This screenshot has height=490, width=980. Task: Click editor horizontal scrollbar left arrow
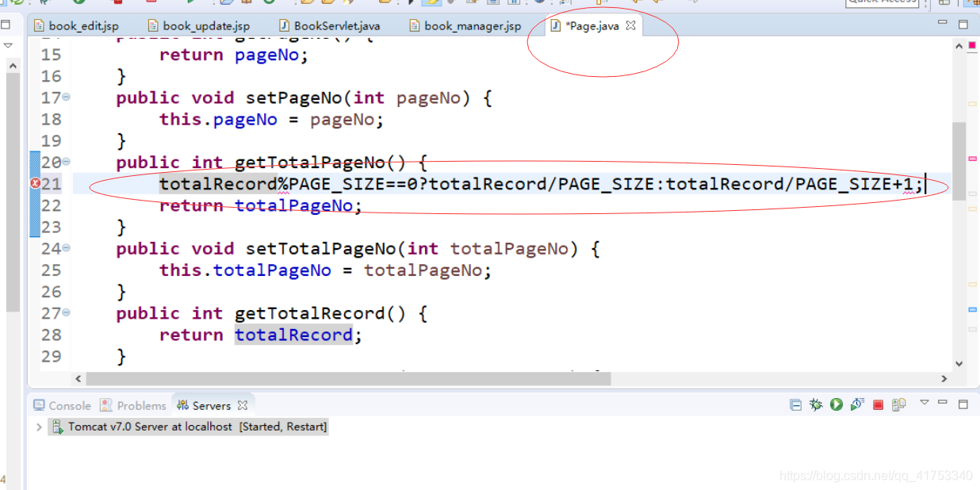point(78,379)
